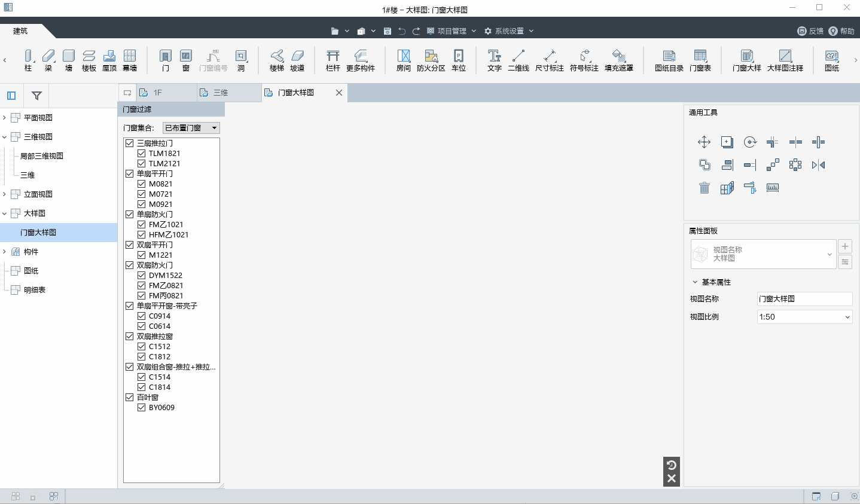Screen dimensions: 860x504
Task: Switch to the 三维 view tab
Action: tap(229, 93)
